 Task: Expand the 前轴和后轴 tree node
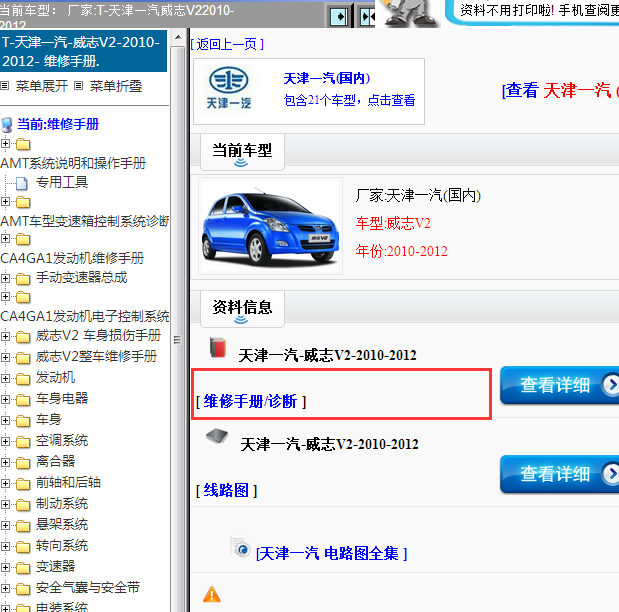[5, 483]
